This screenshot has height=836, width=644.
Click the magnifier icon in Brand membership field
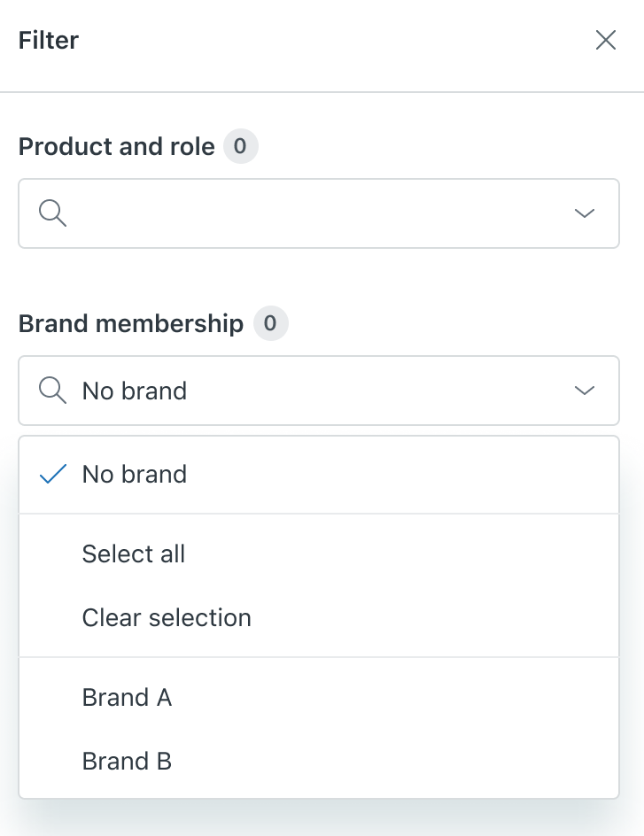53,391
